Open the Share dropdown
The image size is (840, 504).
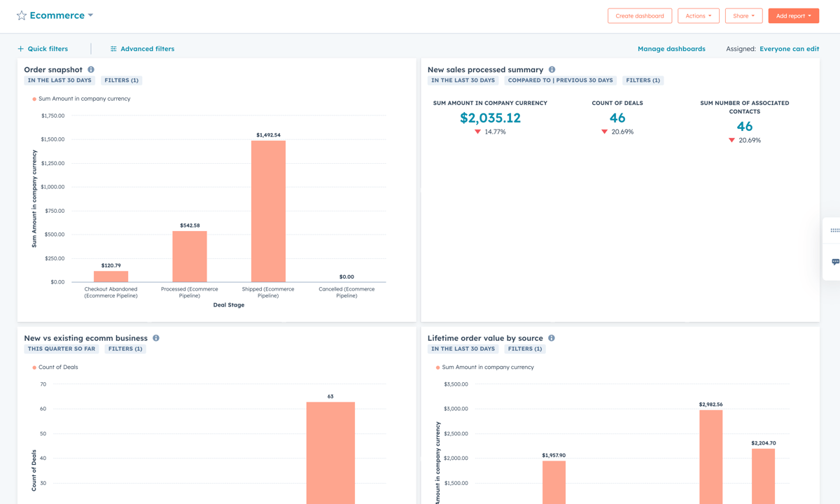point(743,16)
